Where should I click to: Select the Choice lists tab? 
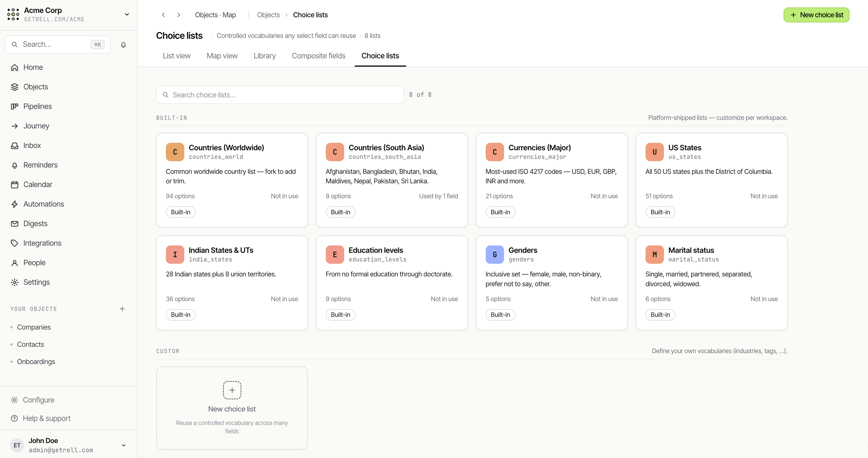(x=380, y=56)
